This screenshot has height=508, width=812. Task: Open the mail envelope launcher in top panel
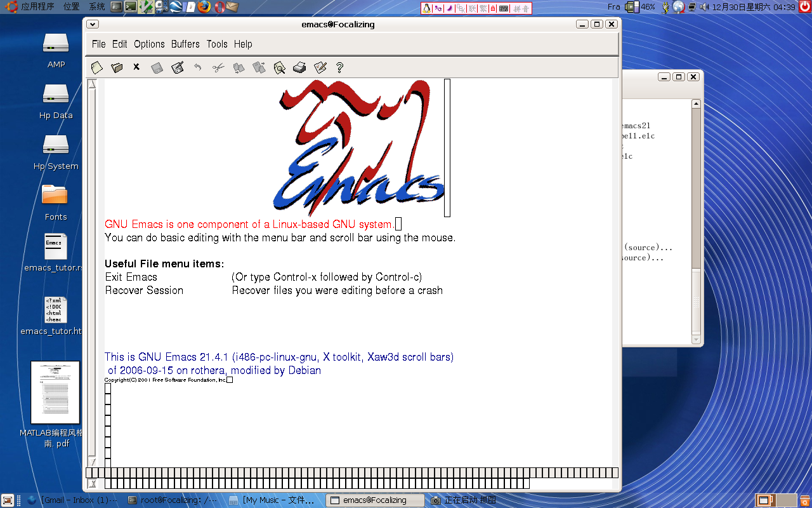(x=232, y=7)
